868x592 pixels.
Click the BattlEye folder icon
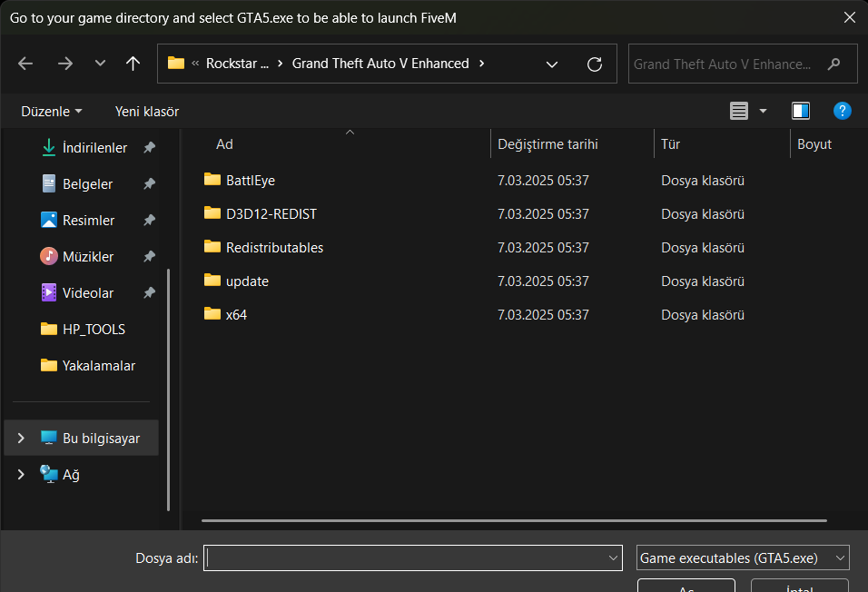point(212,179)
